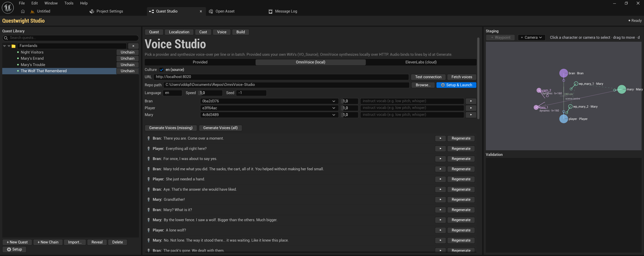Select the cam_2 camera marker in Staging
644x256 pixels.
coord(539,90)
